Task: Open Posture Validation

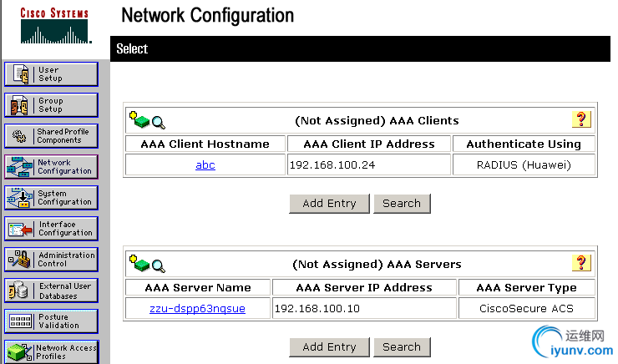Action: 51,321
